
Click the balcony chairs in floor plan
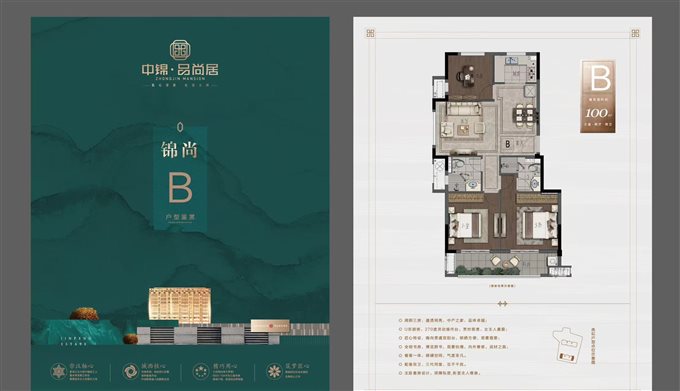click(x=505, y=261)
